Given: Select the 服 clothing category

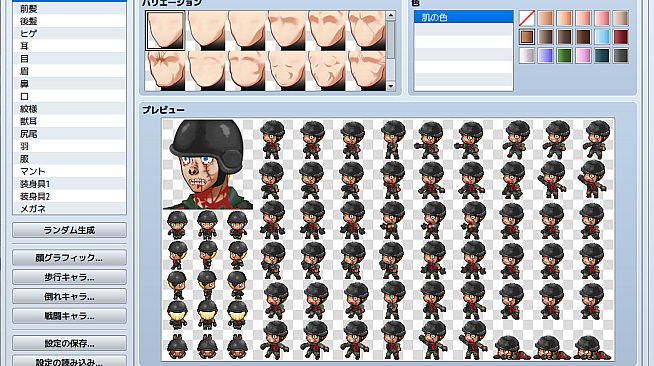Looking at the screenshot, I should coord(69,159).
